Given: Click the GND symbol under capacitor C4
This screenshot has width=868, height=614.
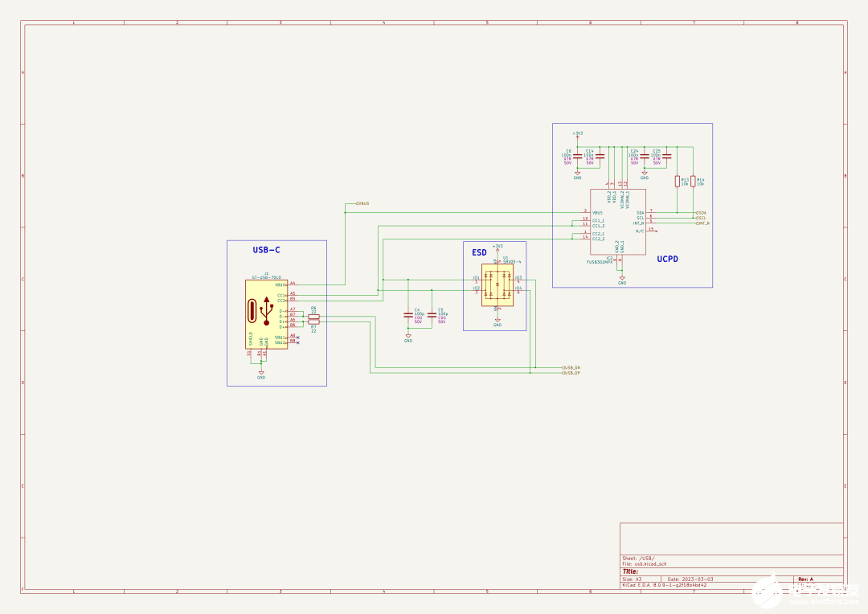Looking at the screenshot, I should tap(408, 338).
